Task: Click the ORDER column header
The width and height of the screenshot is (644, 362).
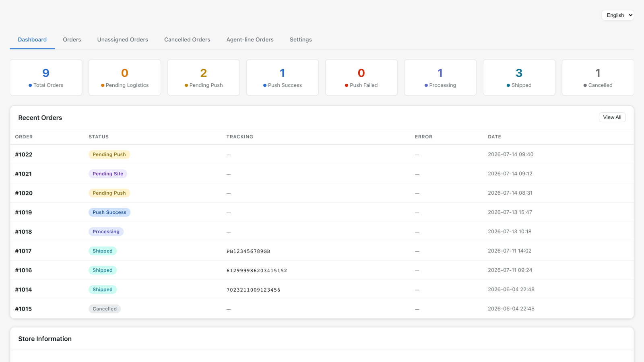Action: point(24,137)
